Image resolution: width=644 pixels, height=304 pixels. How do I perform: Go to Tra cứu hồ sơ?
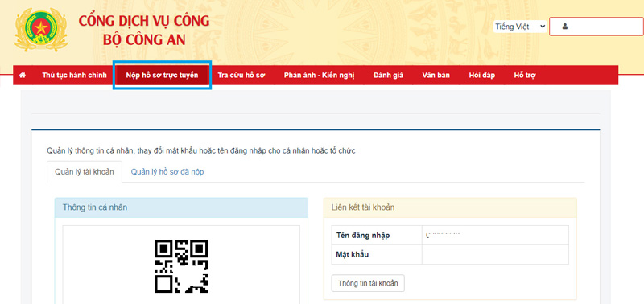(x=242, y=75)
